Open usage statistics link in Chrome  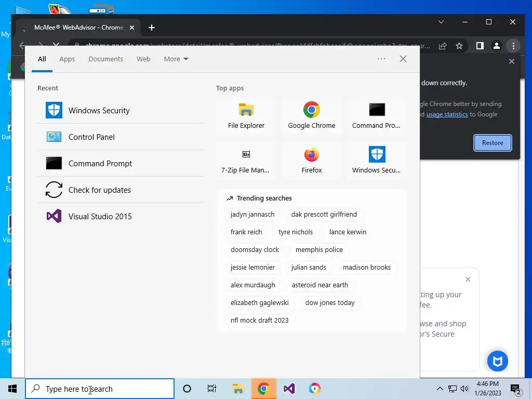tap(447, 114)
